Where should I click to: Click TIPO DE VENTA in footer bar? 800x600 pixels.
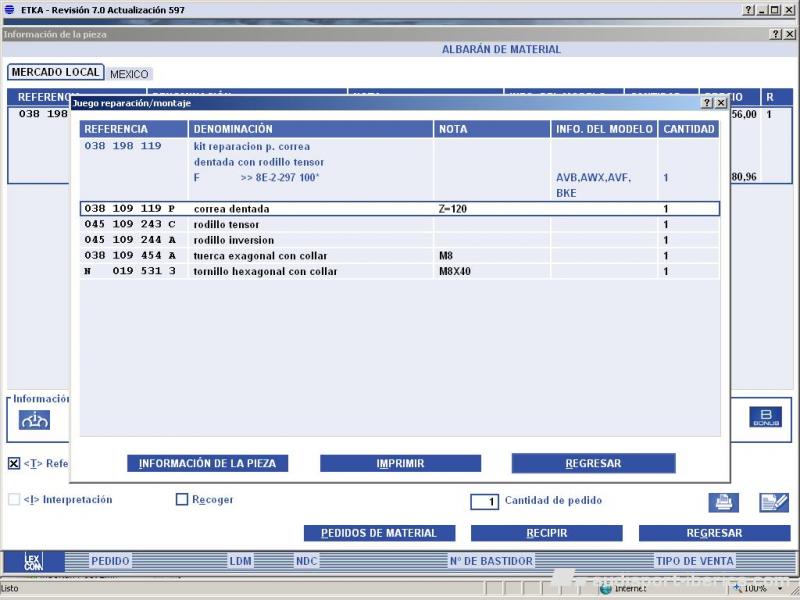click(x=695, y=561)
